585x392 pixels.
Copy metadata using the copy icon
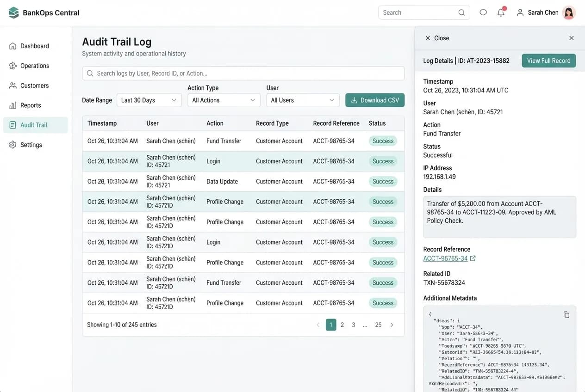coord(566,315)
